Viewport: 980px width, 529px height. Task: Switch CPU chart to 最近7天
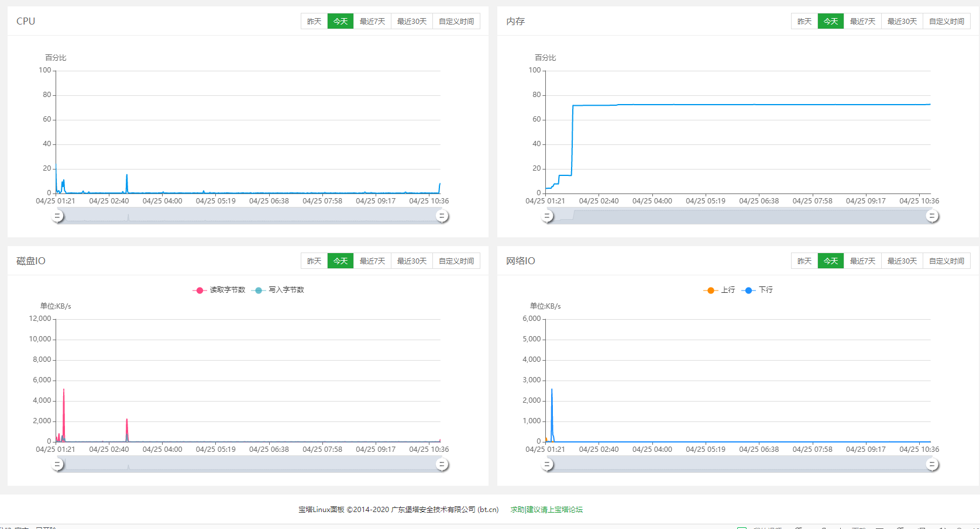tap(372, 22)
